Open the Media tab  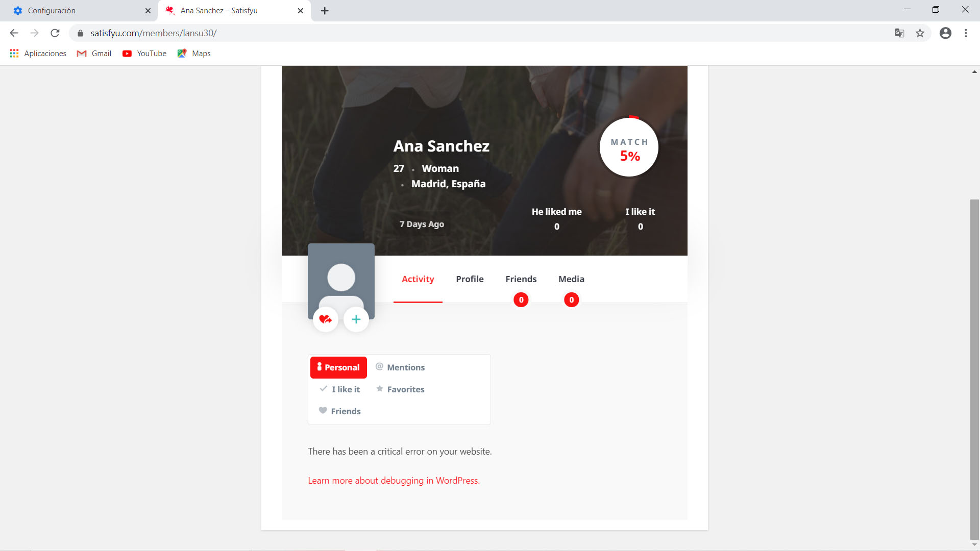[571, 279]
